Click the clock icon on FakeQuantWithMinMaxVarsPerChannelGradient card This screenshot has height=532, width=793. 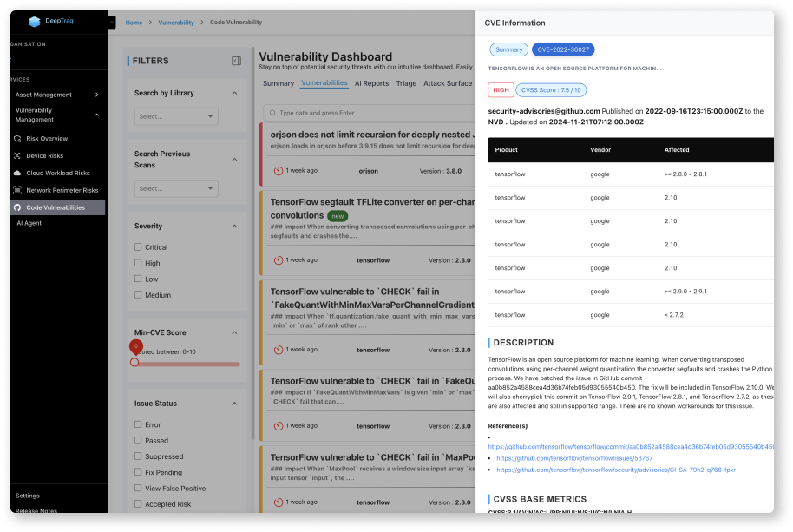pyautogui.click(x=279, y=350)
